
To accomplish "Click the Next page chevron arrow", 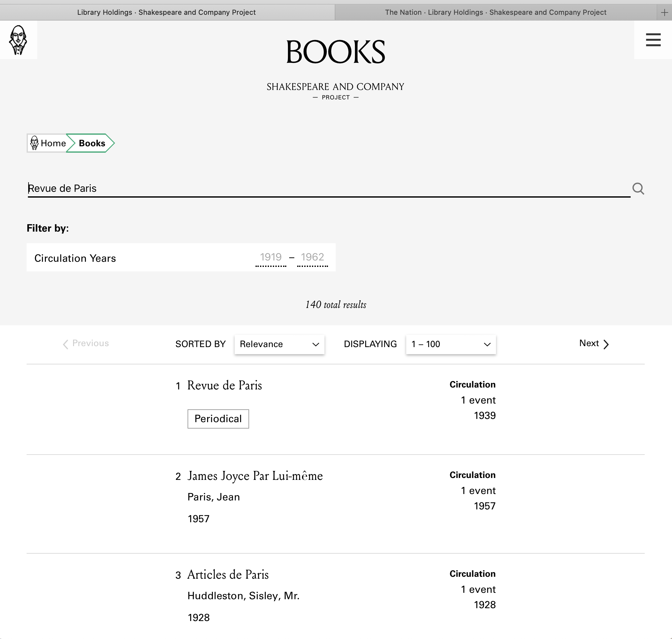I will 606,344.
